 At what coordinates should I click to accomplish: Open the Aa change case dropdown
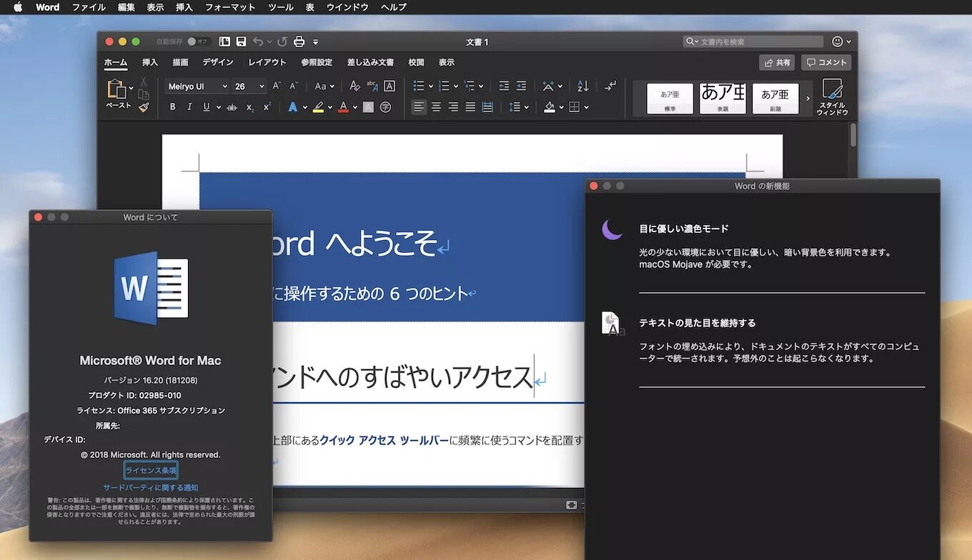pos(325,86)
